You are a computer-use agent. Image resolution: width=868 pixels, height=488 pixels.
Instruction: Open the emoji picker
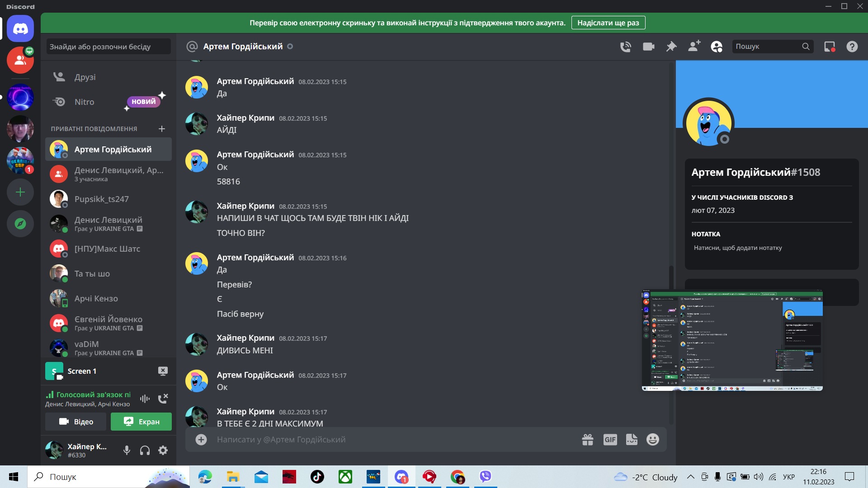653,440
